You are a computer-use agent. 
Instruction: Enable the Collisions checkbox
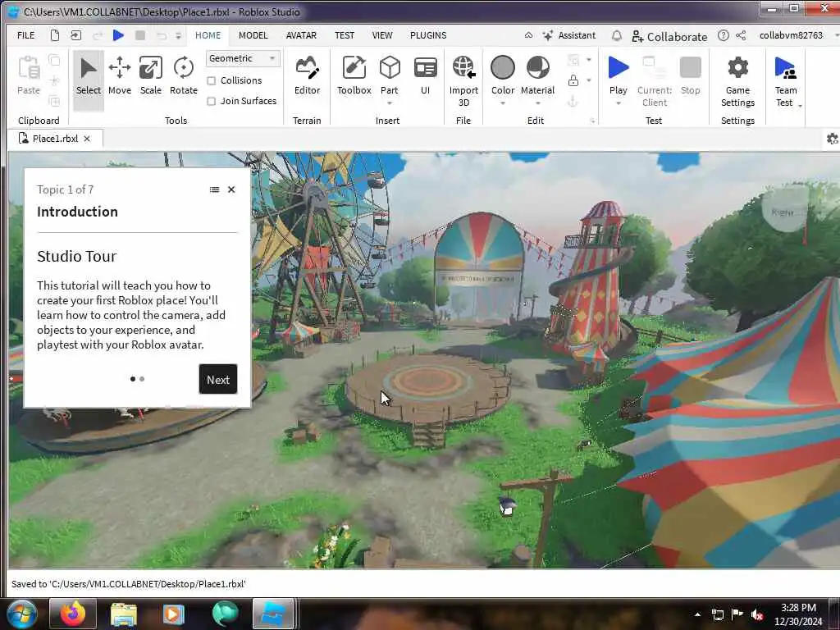212,81
